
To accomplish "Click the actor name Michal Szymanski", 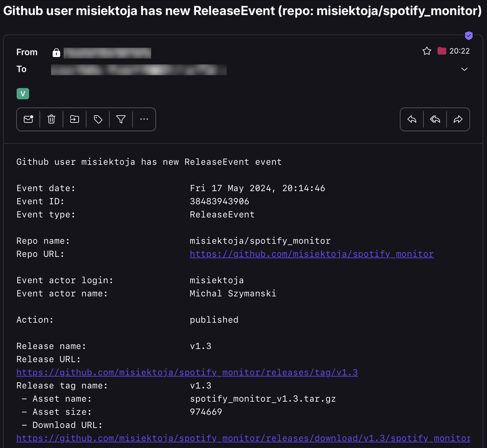I will pos(233,294).
